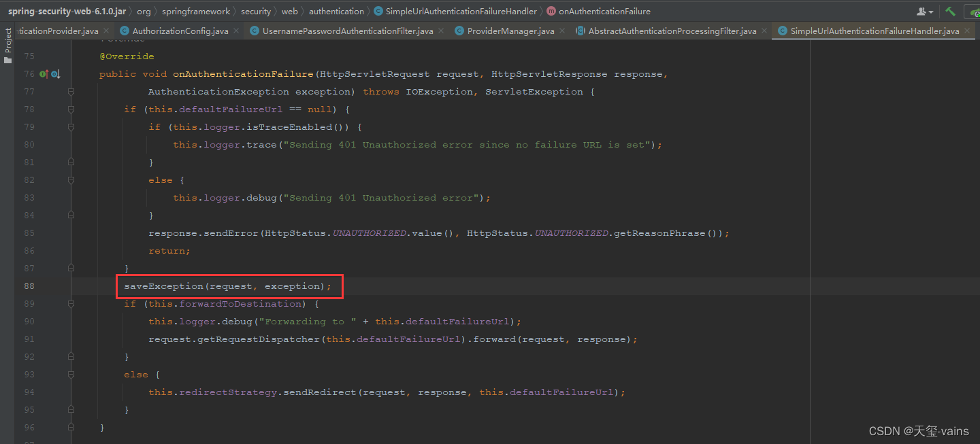The height and width of the screenshot is (444, 980).
Task: Collapse the else block fold on line 93
Action: [71, 375]
